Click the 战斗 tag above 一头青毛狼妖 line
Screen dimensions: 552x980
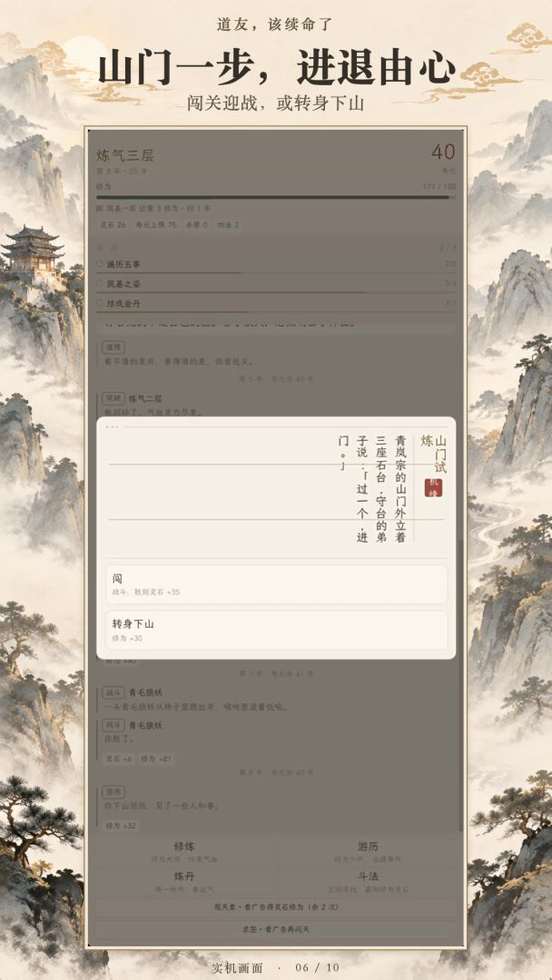pyautogui.click(x=113, y=692)
